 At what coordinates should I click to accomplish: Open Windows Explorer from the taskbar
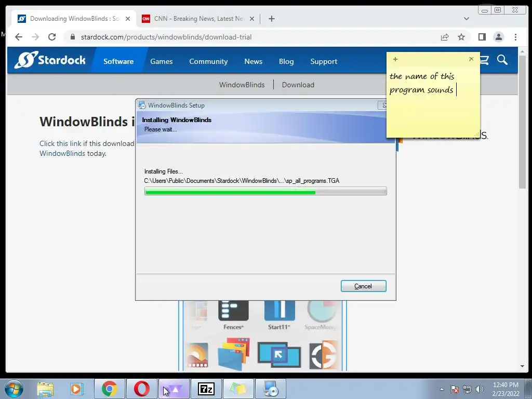click(45, 389)
